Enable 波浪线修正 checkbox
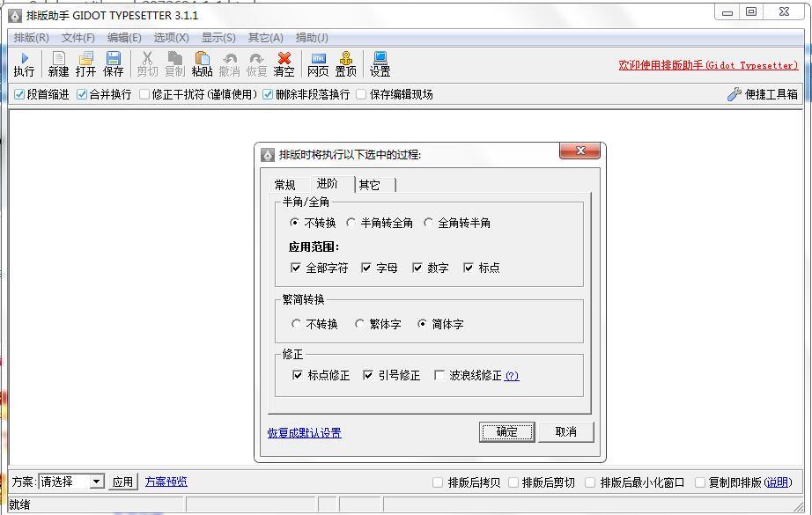 tap(439, 375)
